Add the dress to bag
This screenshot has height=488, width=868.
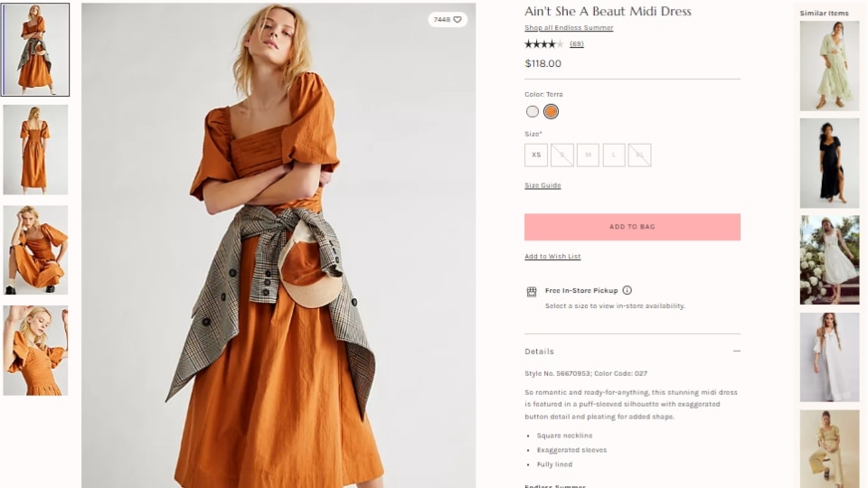[632, 227]
